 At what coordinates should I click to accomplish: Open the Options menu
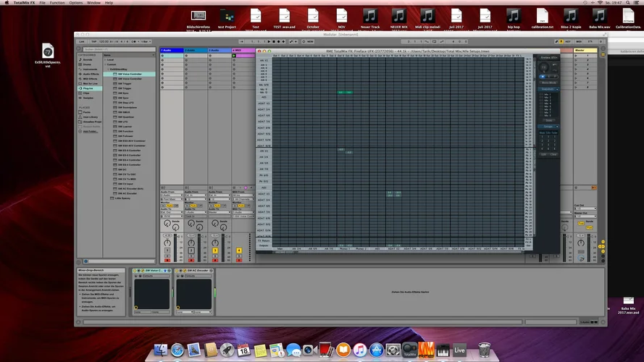(x=75, y=3)
